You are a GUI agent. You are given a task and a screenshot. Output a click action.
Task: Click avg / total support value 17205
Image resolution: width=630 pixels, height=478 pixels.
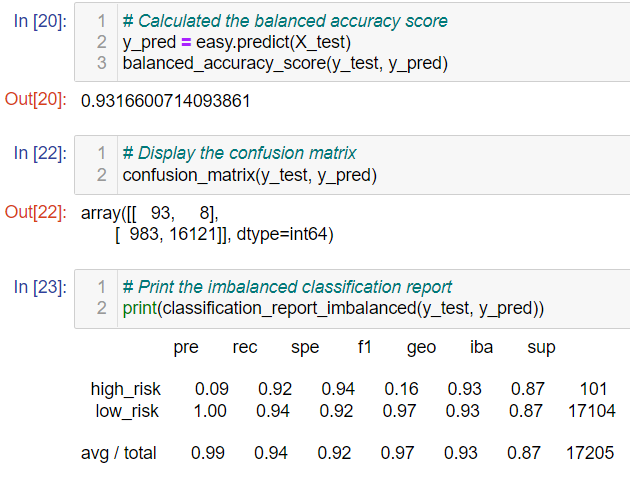coord(590,453)
